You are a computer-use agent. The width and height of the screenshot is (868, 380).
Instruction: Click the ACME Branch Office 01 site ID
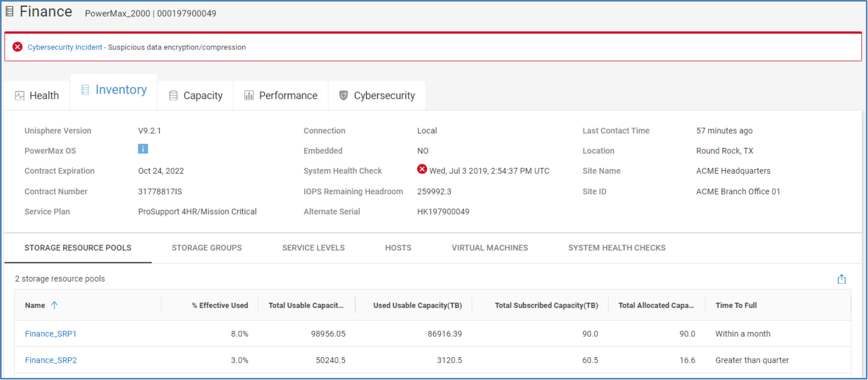click(738, 192)
